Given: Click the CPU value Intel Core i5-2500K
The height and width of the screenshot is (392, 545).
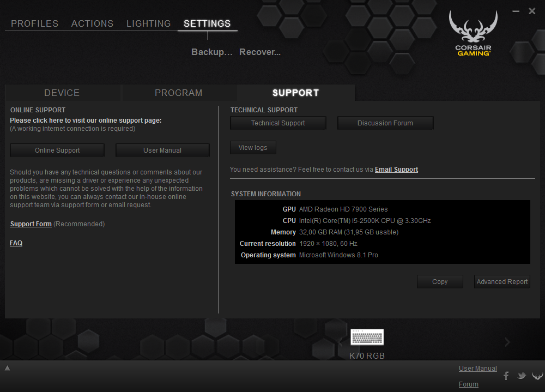Looking at the screenshot, I should (365, 221).
